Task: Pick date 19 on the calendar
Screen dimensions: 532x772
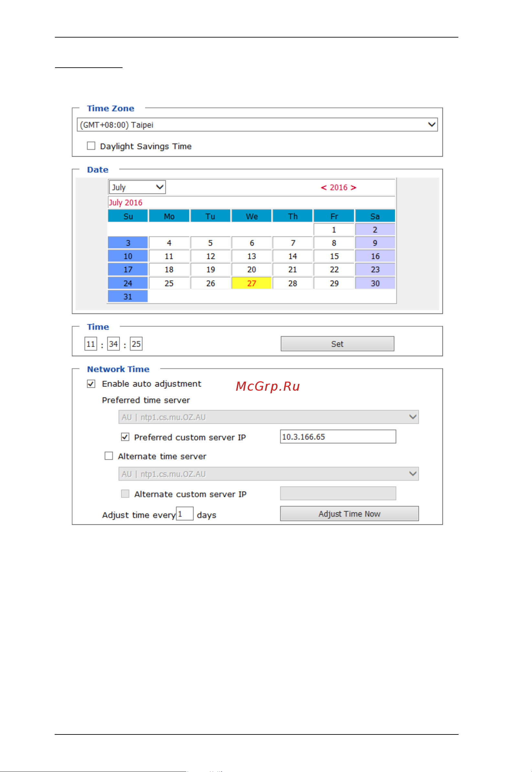Action: pos(210,270)
